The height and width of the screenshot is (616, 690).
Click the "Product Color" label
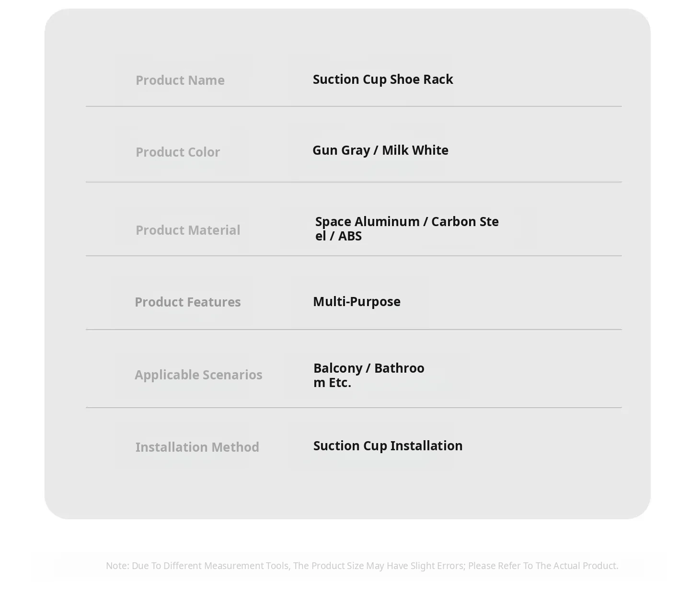(x=177, y=152)
